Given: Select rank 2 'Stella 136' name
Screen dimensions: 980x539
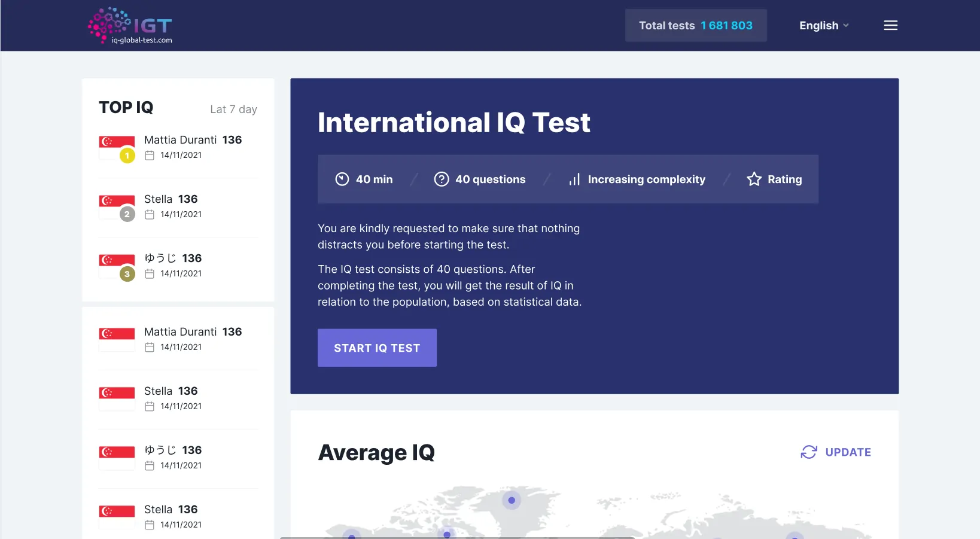Looking at the screenshot, I should (x=171, y=199).
